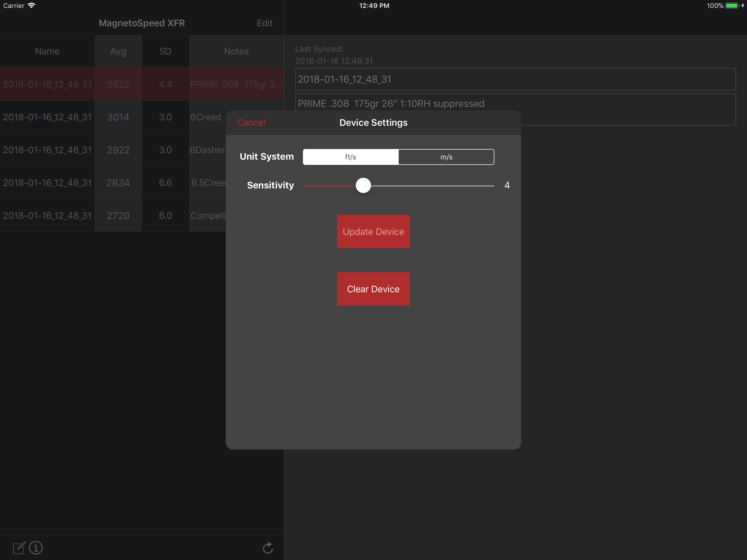The height and width of the screenshot is (560, 747).
Task: Tap the refresh sync icon
Action: [268, 547]
